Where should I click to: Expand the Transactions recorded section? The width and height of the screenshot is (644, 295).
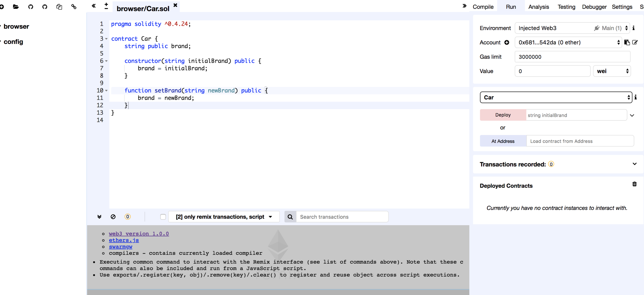(634, 164)
